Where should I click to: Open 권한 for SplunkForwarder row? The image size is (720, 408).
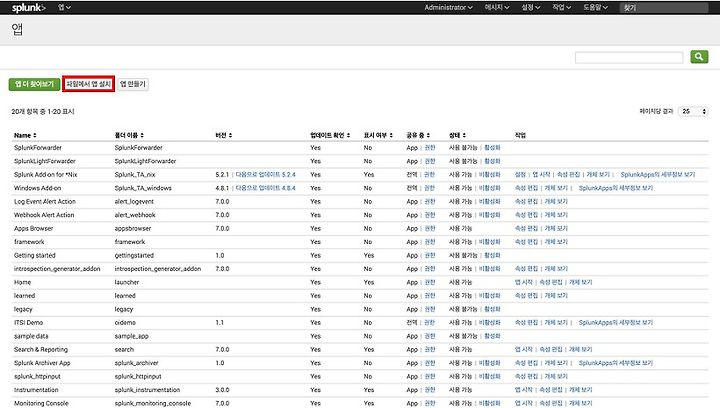[429, 148]
